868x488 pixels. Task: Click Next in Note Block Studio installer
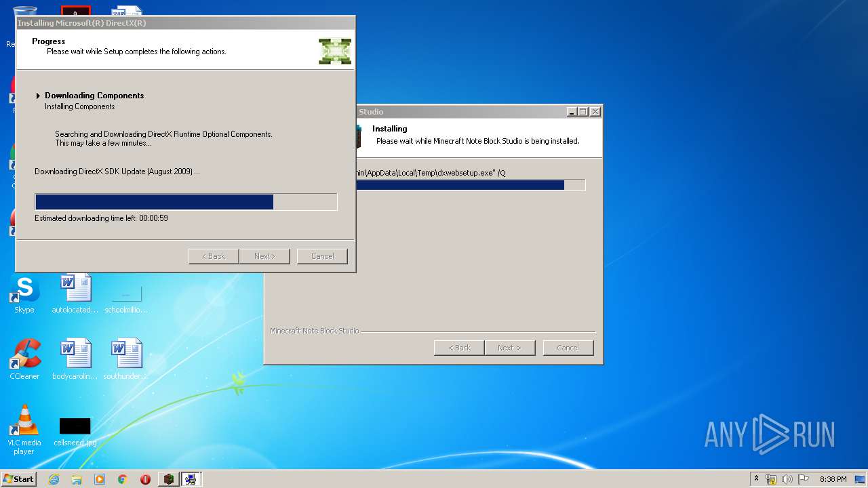click(510, 348)
